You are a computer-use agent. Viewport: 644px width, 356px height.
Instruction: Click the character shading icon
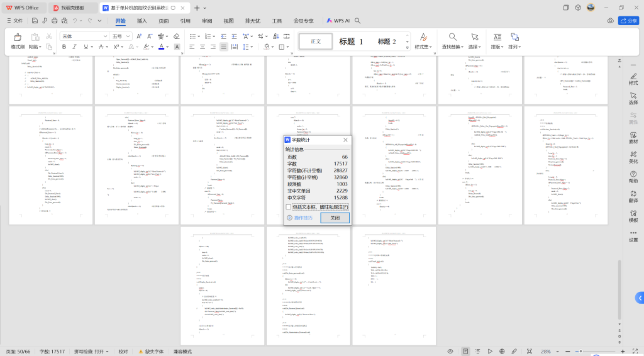click(177, 47)
